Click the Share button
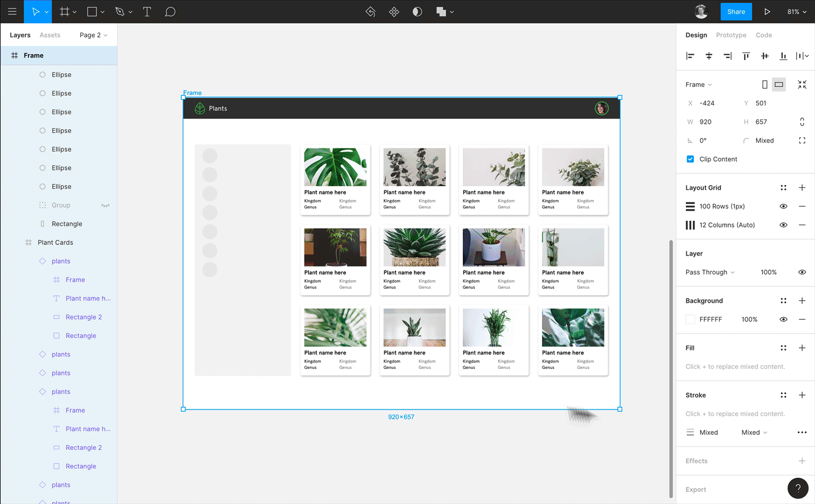 click(x=736, y=12)
